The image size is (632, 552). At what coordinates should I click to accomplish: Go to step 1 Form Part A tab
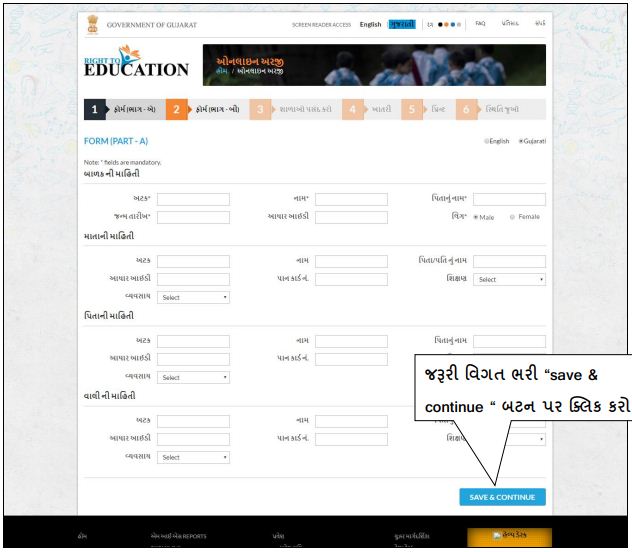tap(125, 109)
